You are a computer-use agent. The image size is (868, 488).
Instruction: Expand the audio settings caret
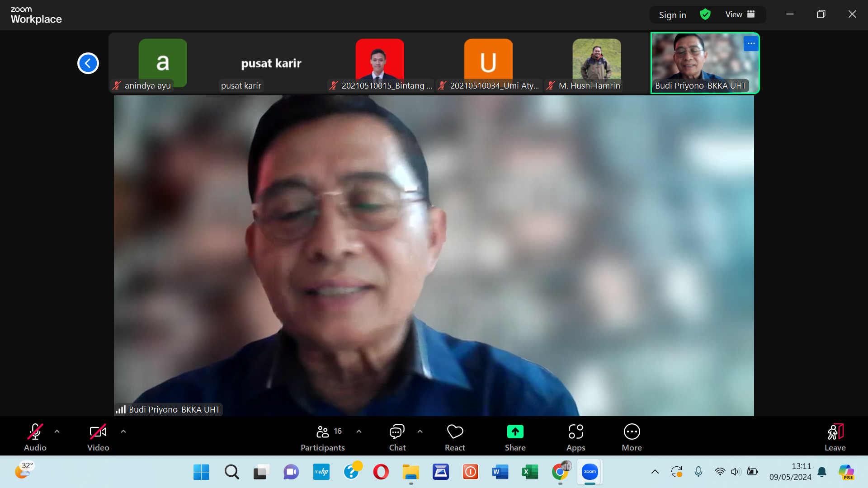[x=57, y=432]
